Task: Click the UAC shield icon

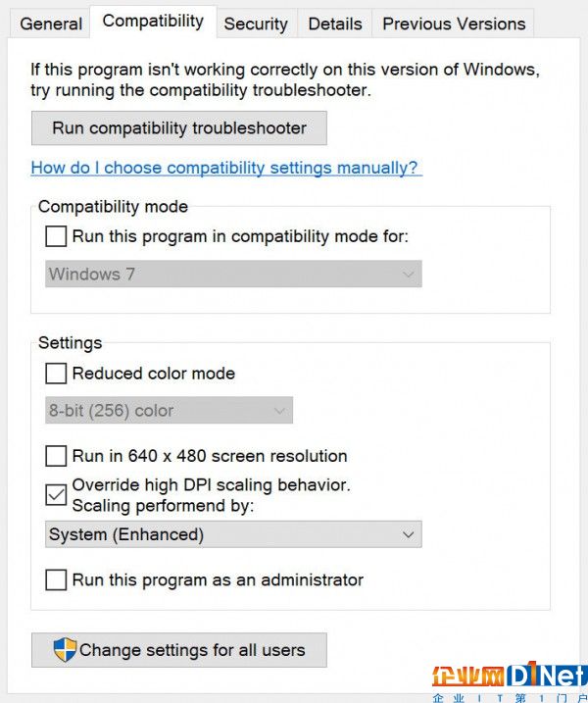Action: (x=65, y=650)
